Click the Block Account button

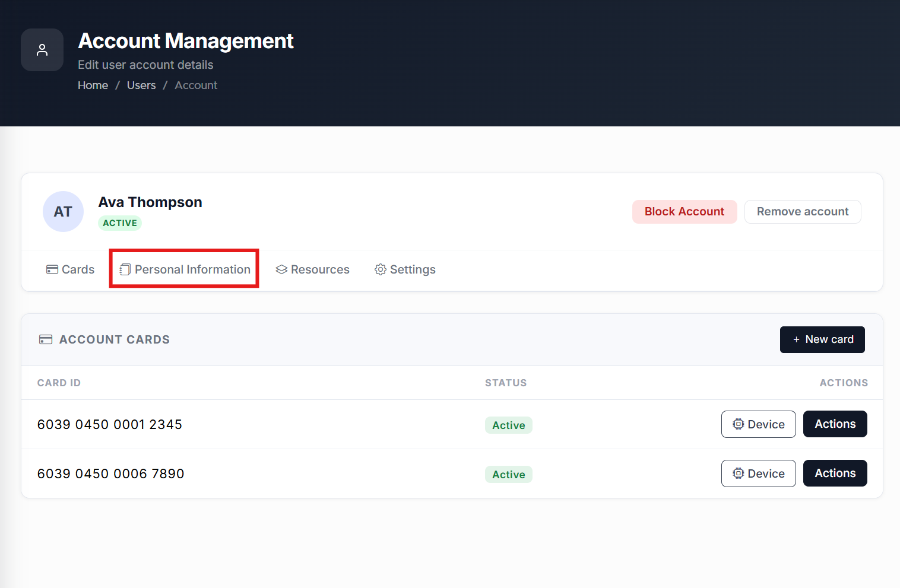[x=684, y=212]
